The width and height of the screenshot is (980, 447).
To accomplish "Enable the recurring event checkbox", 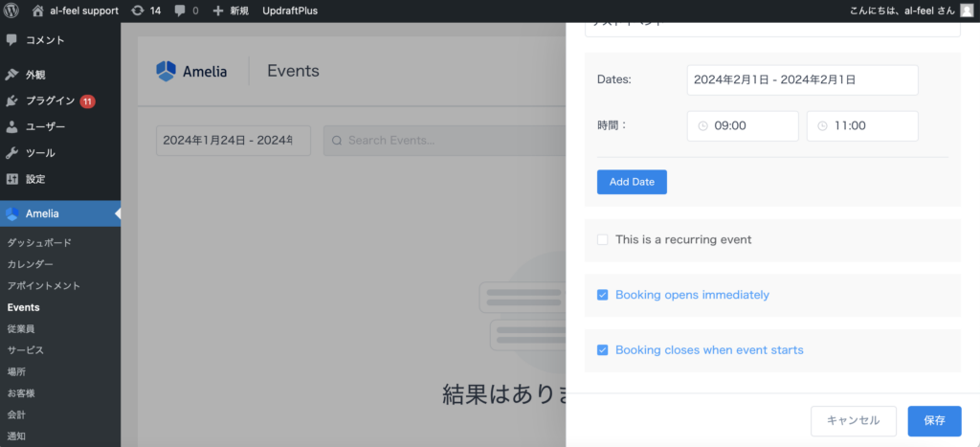I will [x=602, y=239].
